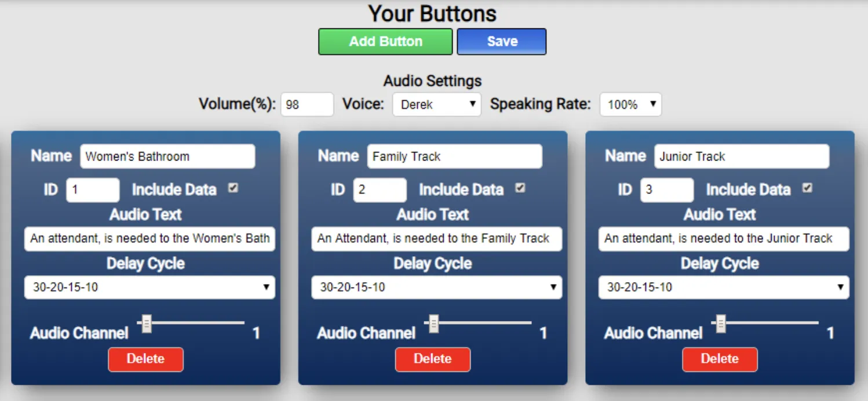Open the Voice dropdown showing Derek
The image size is (868, 401).
coord(436,104)
